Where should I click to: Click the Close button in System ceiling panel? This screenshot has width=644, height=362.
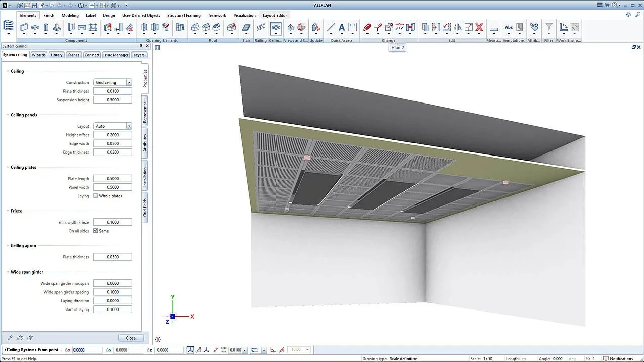(x=130, y=338)
